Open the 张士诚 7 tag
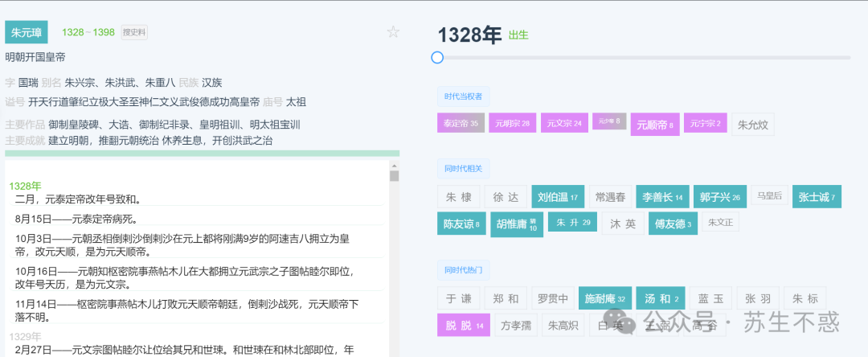 (x=817, y=196)
